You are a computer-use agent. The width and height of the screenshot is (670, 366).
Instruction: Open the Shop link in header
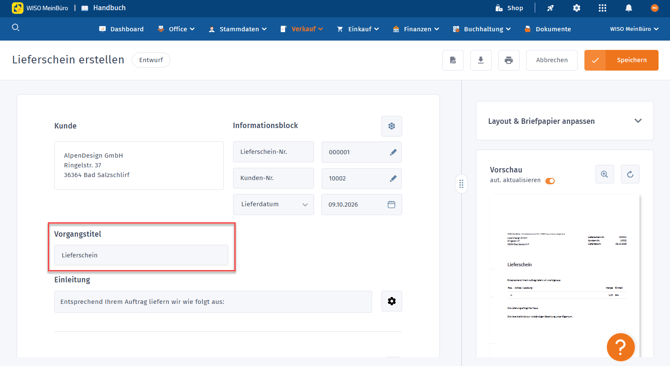pos(509,8)
